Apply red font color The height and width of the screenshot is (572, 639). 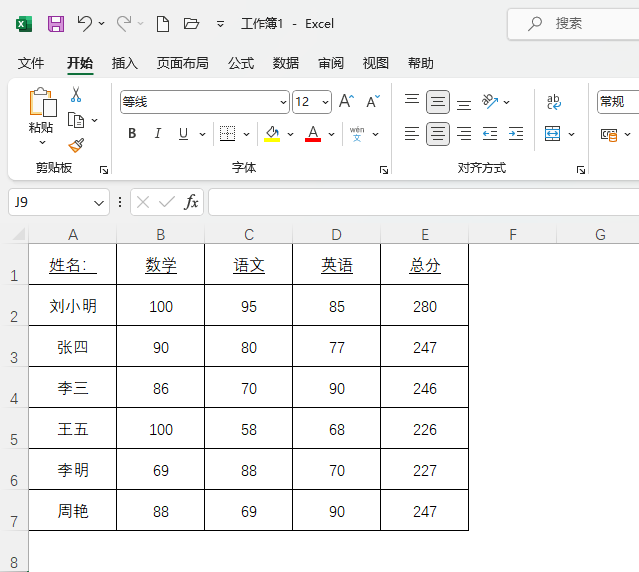pos(313,133)
